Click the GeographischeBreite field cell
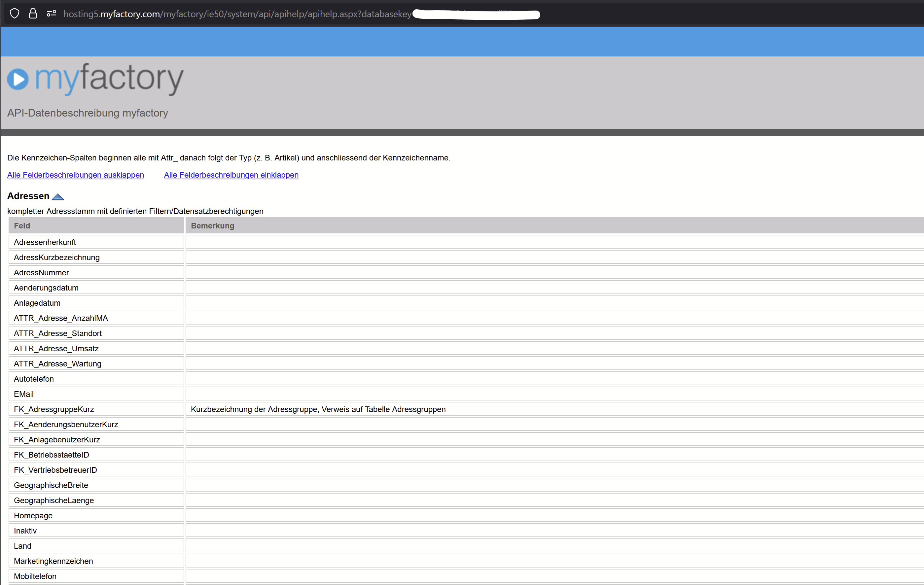 (51, 485)
